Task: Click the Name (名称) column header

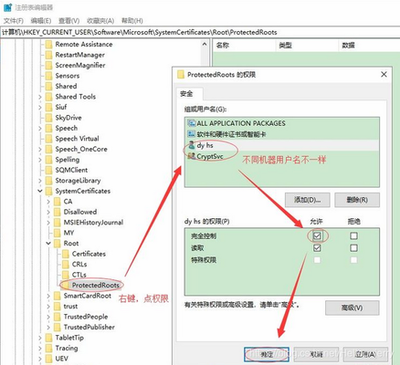Action: 244,45
